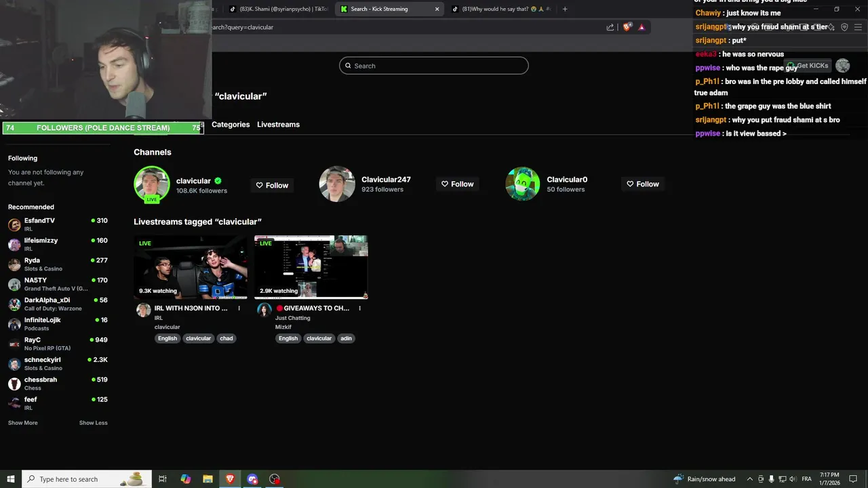Open lifeismizzy recommended channel avatar
This screenshot has height=488, width=868.
(x=14, y=245)
